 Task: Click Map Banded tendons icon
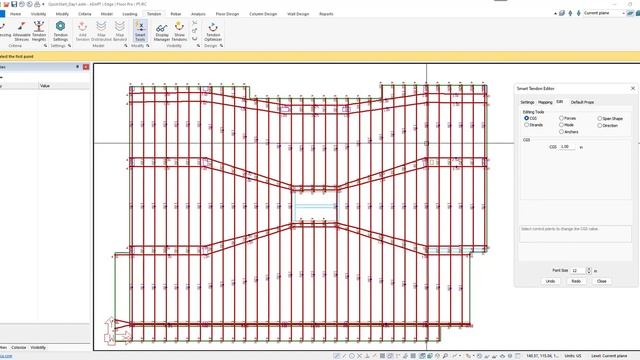point(120,31)
